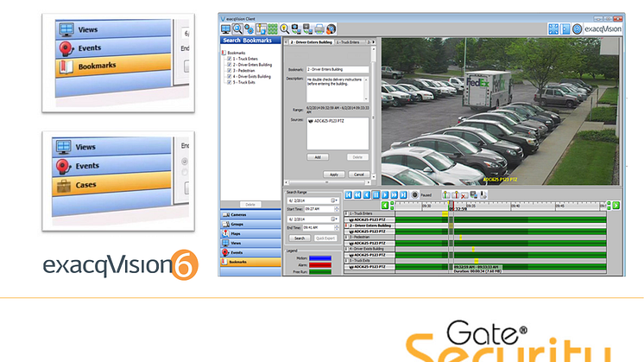Image resolution: width=644 pixels, height=362 pixels.
Task: Click Delete button below bookmarks tree
Action: coord(250,204)
